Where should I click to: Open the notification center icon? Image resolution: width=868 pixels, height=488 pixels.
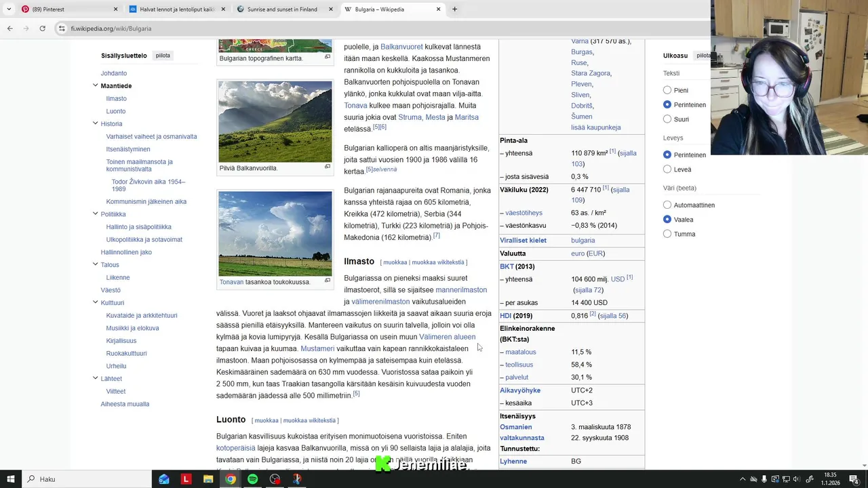point(856,479)
